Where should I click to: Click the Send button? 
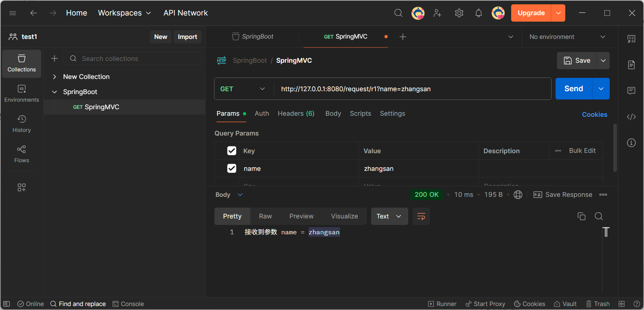point(574,89)
